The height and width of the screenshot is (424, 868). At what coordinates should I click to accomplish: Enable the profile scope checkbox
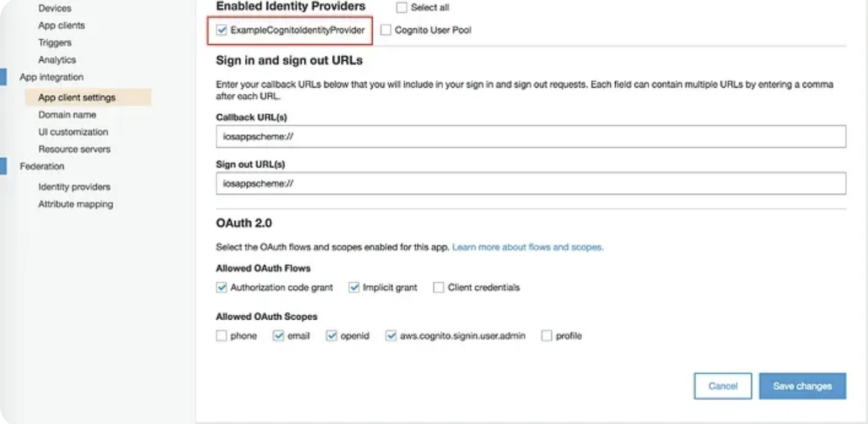click(547, 336)
